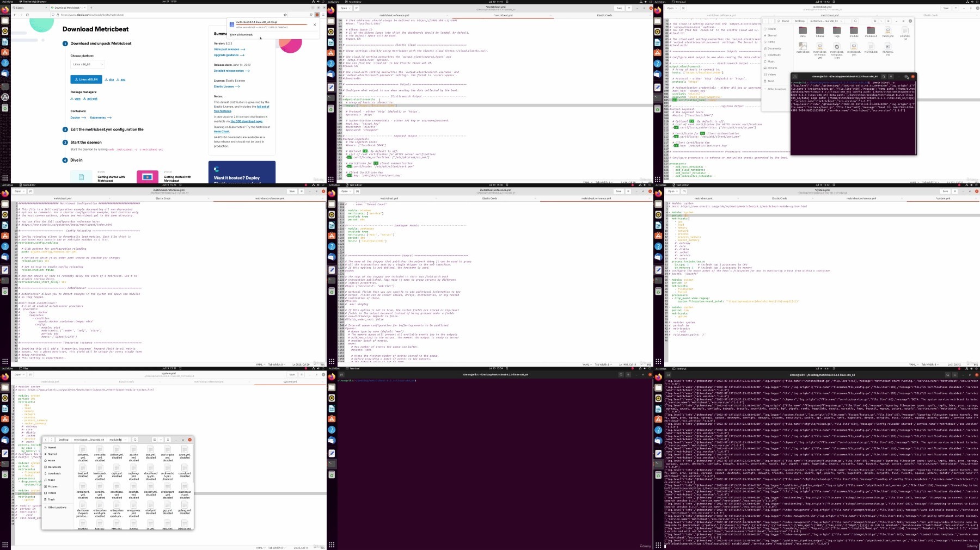Open the search in the modules.d Files window

tap(135, 440)
